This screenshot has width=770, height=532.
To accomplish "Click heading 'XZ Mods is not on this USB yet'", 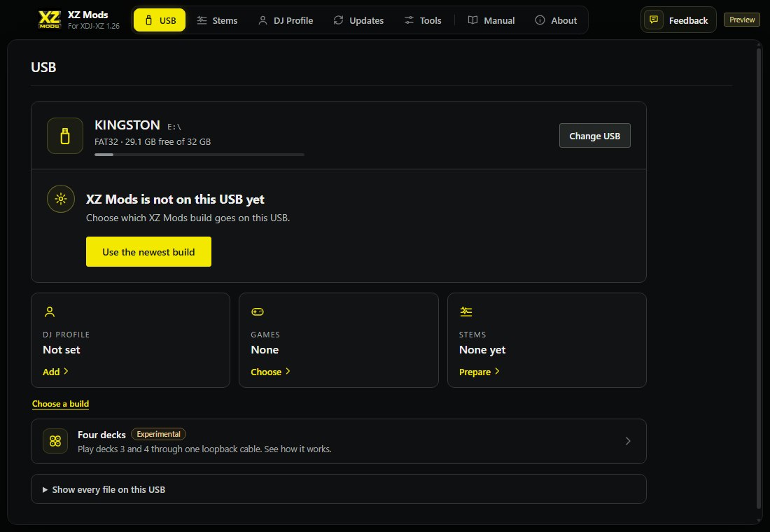I will 175,199.
